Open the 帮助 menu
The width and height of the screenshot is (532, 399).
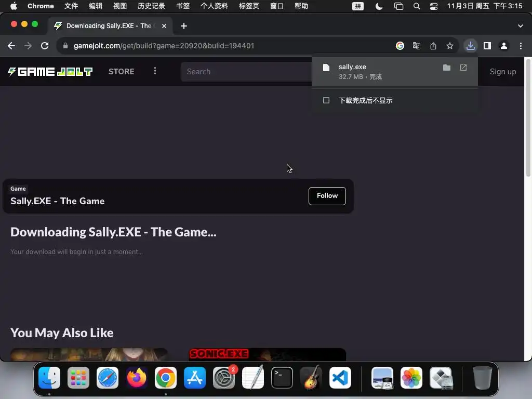(301, 6)
